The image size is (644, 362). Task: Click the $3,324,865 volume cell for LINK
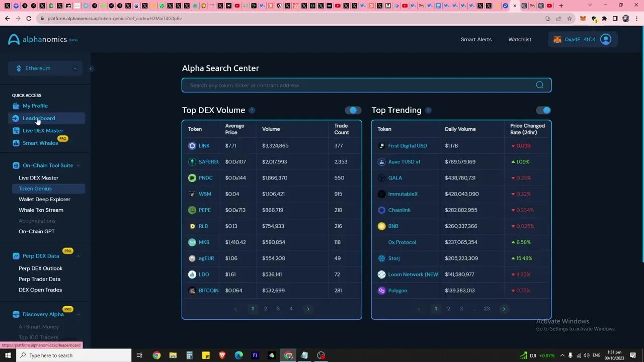click(x=275, y=146)
